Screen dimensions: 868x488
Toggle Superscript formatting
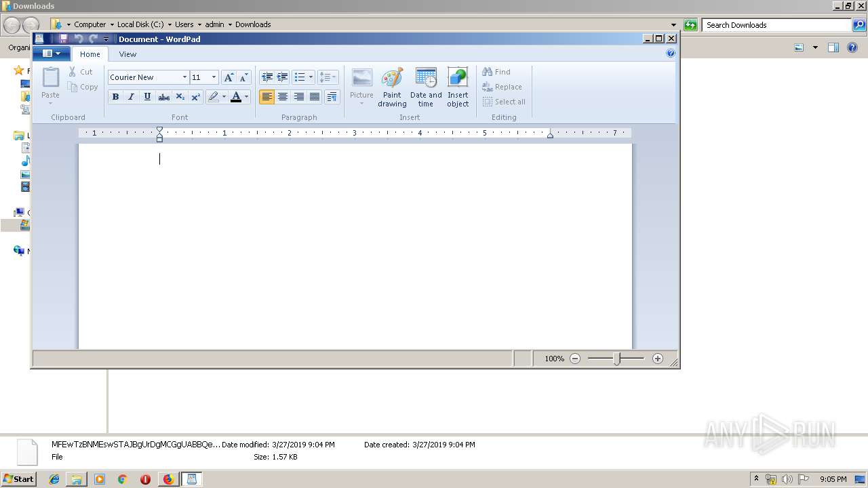pyautogui.click(x=195, y=97)
